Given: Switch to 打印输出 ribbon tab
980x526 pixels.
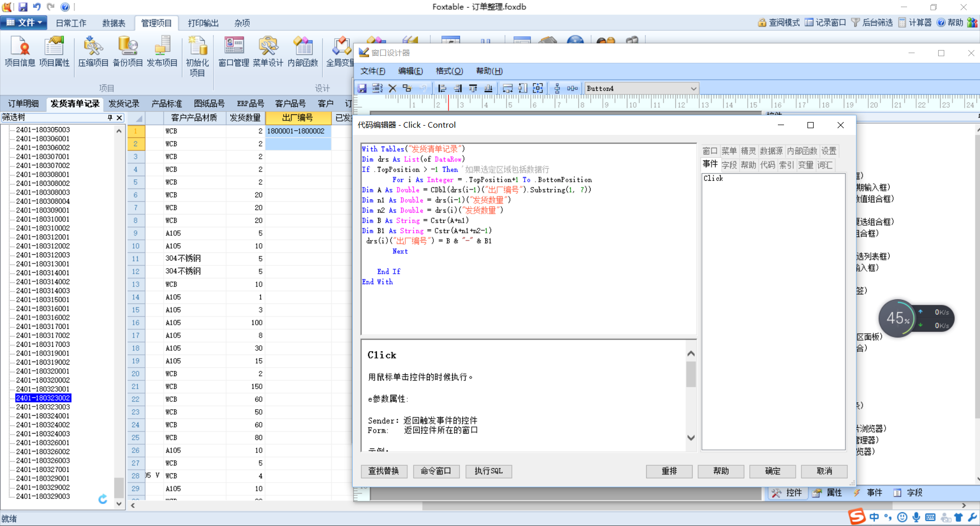Looking at the screenshot, I should pyautogui.click(x=203, y=23).
